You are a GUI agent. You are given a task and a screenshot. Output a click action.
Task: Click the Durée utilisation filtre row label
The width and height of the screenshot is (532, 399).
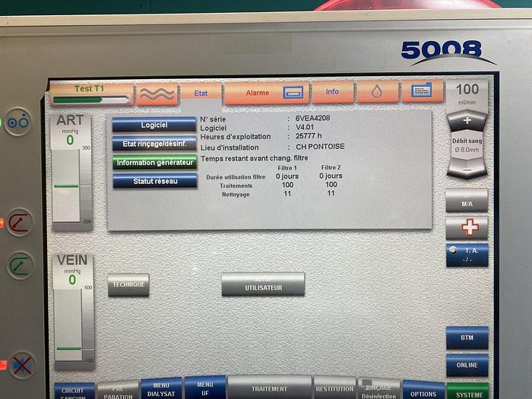pyautogui.click(x=236, y=177)
